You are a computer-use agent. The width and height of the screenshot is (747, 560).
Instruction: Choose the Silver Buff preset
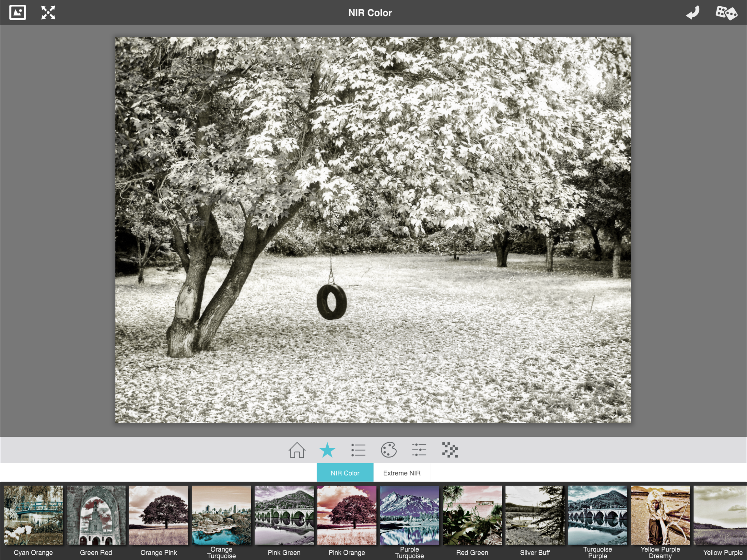535,515
